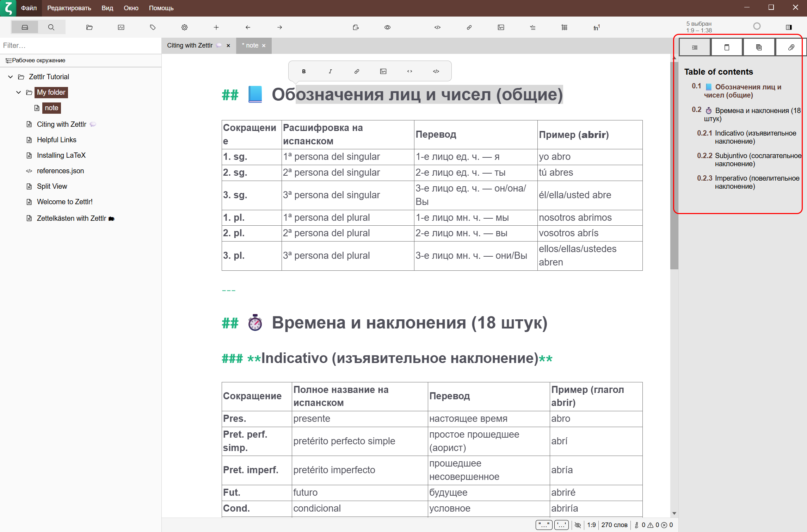
Task: Open the Редактировать menu
Action: pos(69,8)
